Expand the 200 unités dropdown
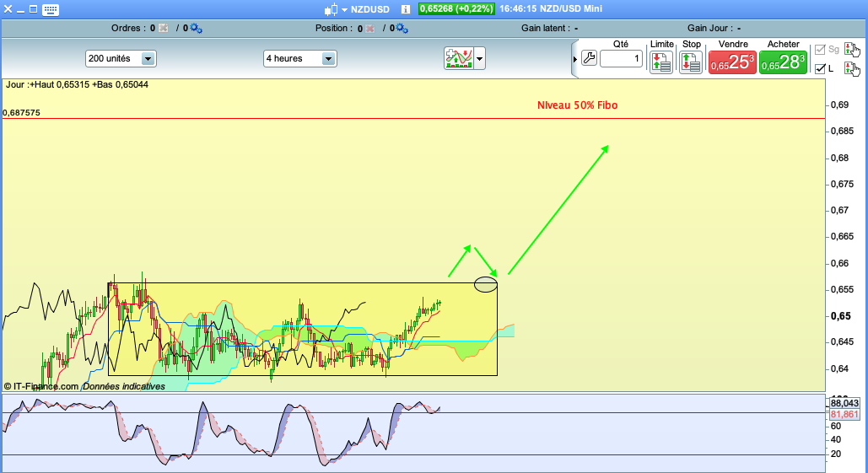Image resolution: width=868 pixels, height=473 pixels. (148, 59)
